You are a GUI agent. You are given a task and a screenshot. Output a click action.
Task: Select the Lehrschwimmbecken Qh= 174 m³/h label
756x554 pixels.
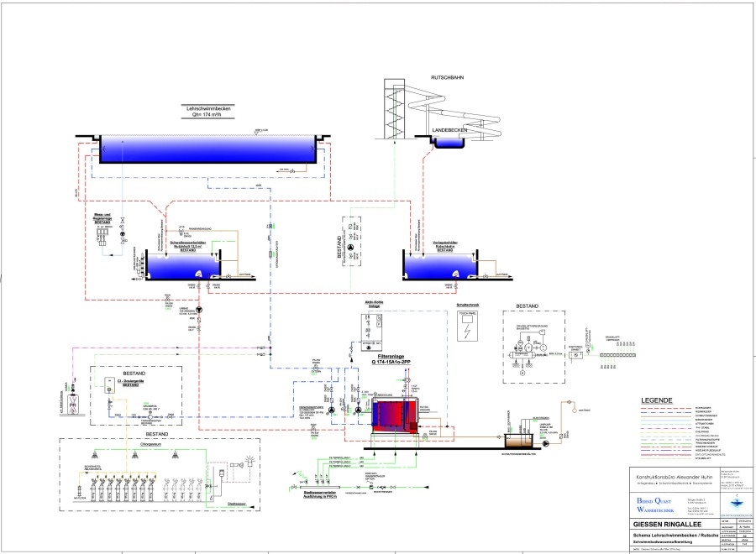coord(208,112)
